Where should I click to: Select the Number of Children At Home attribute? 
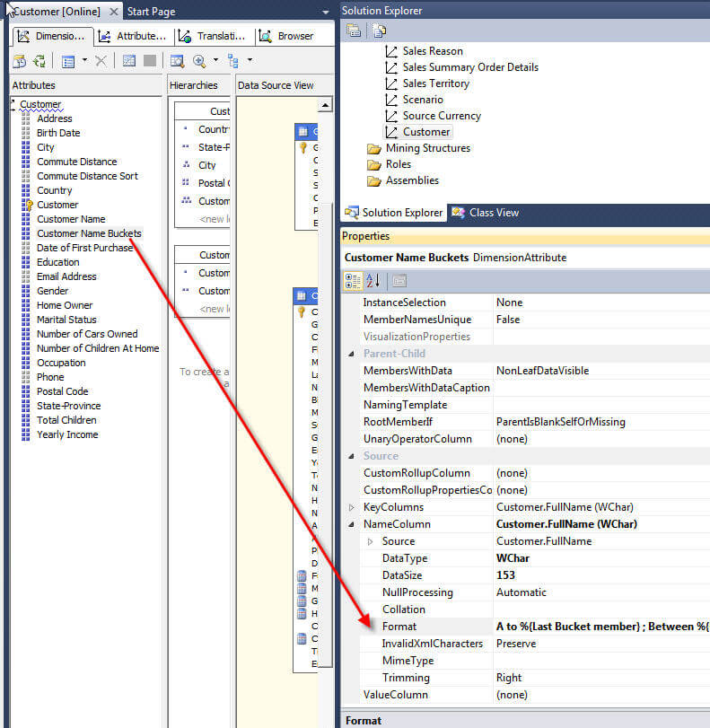click(98, 348)
